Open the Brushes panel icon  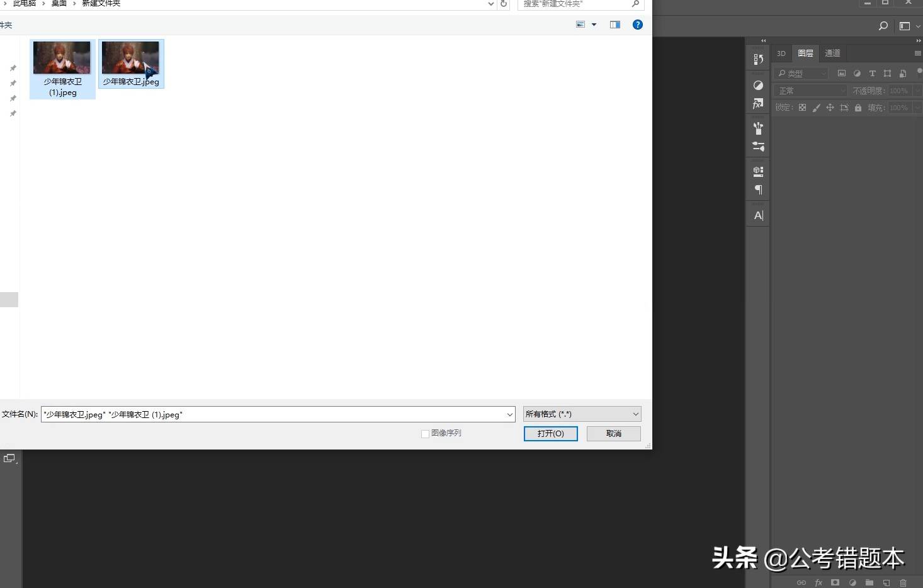click(758, 128)
